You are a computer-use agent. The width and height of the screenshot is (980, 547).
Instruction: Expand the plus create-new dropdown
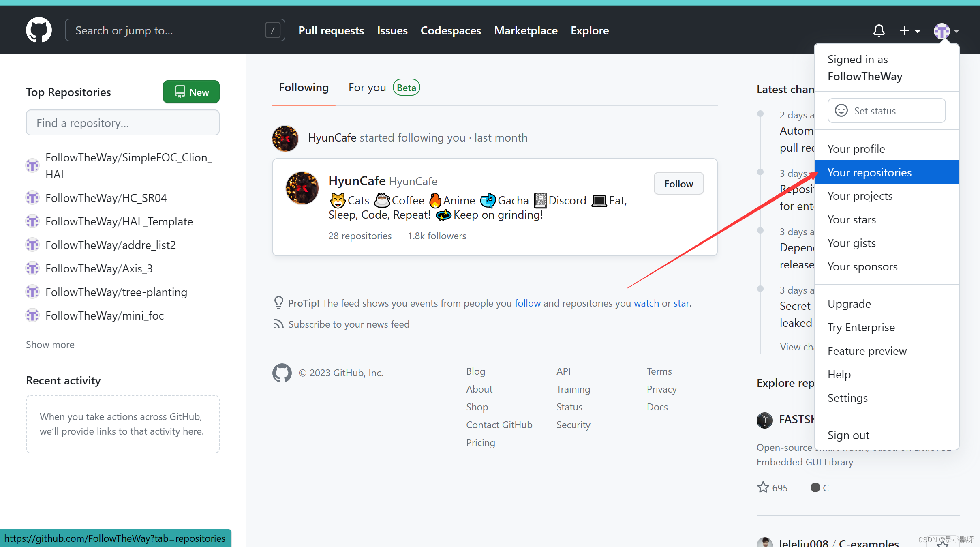910,30
